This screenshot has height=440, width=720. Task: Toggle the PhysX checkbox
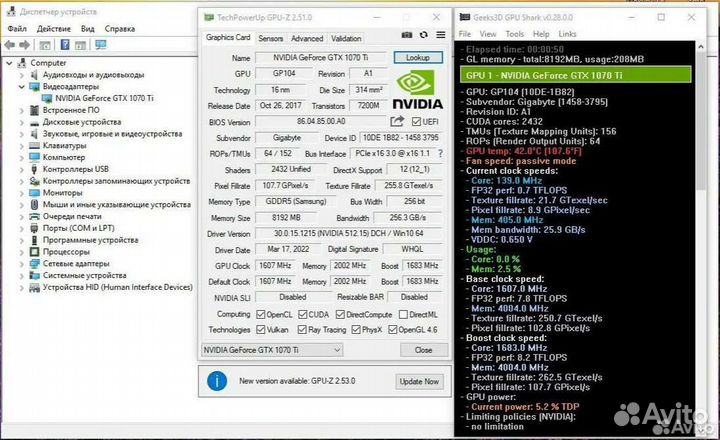(x=356, y=330)
